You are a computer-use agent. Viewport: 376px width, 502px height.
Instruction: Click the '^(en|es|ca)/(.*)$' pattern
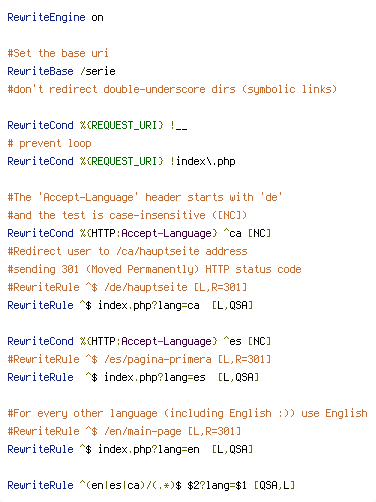click(130, 485)
